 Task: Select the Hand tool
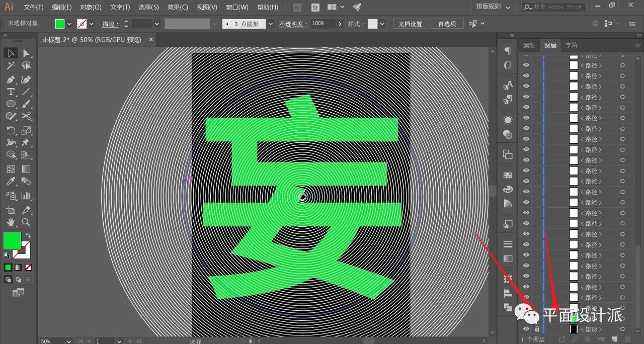click(x=11, y=222)
